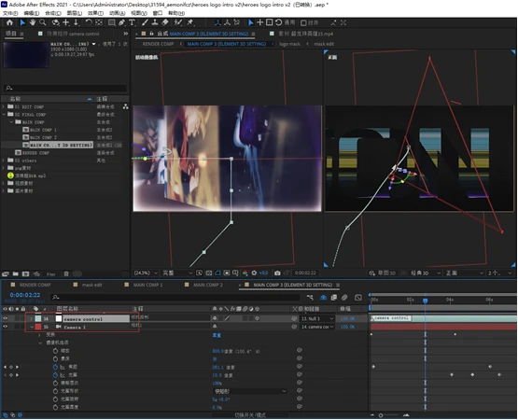Viewport: 518px width, 420px height.
Task: Open the Classic 3D renderer dropdown
Action: [426, 273]
